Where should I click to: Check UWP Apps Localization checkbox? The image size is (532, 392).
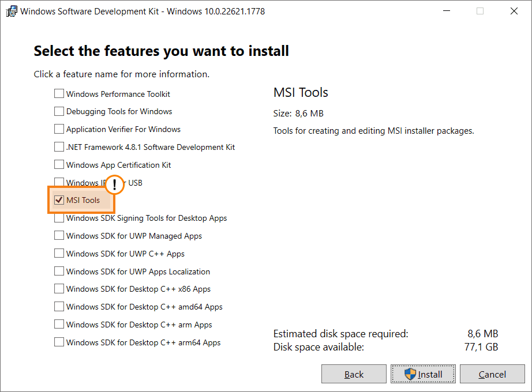point(59,271)
